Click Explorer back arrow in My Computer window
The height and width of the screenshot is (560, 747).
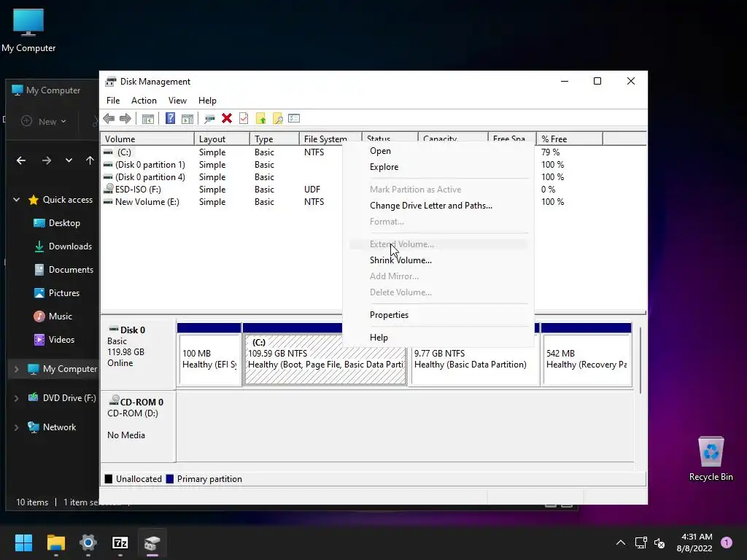click(21, 160)
